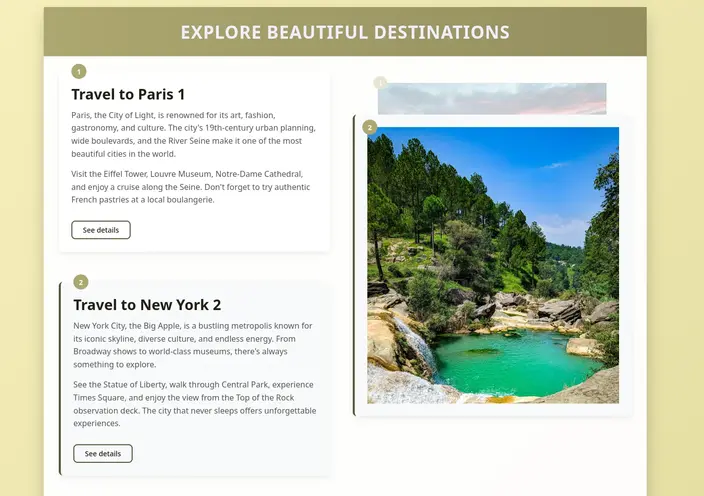Select the Travel to New York 2 heading
The image size is (704, 496).
point(147,305)
